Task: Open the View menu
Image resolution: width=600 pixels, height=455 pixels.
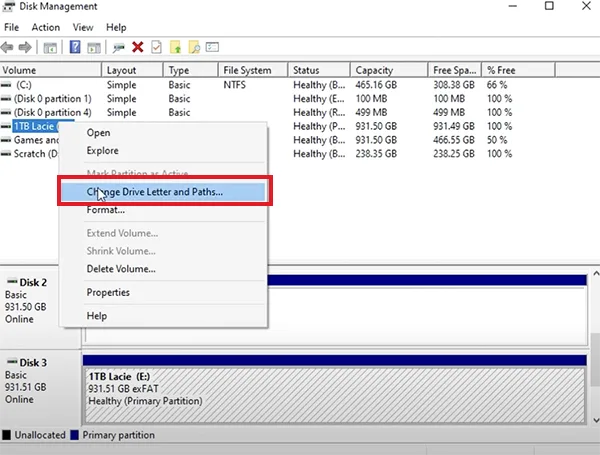Action: (83, 27)
